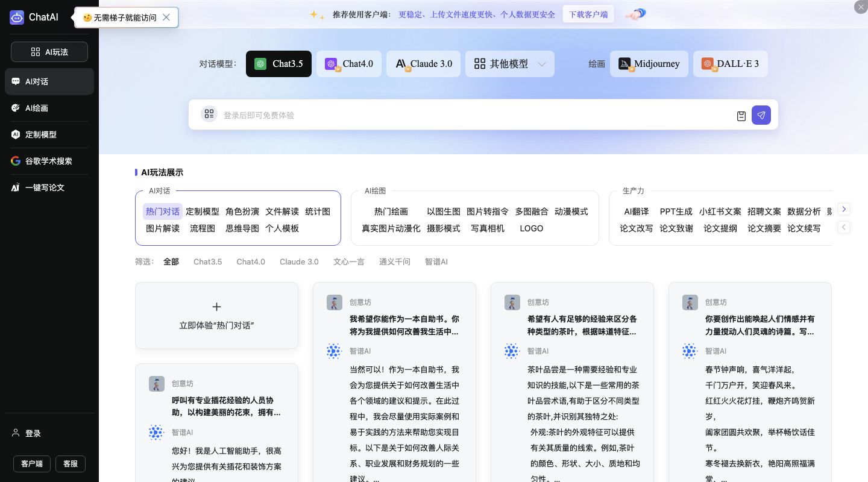Filter examples by 全部
The image size is (868, 482).
(171, 261)
